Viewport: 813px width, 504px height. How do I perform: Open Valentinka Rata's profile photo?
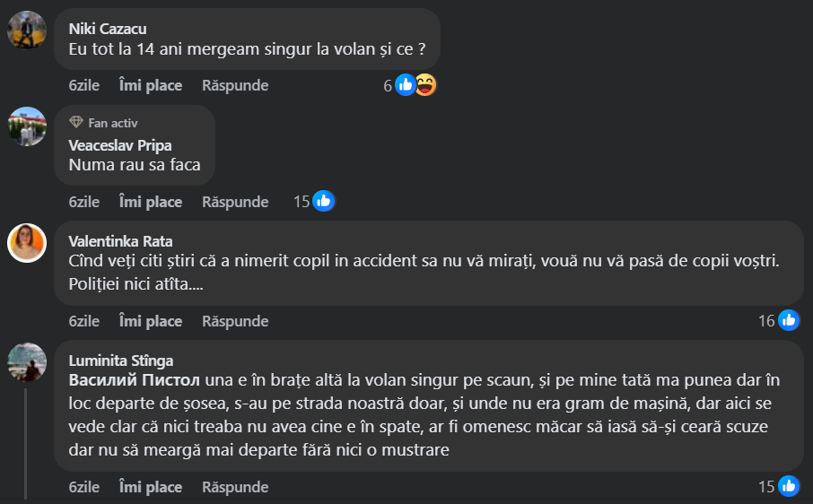pyautogui.click(x=27, y=242)
